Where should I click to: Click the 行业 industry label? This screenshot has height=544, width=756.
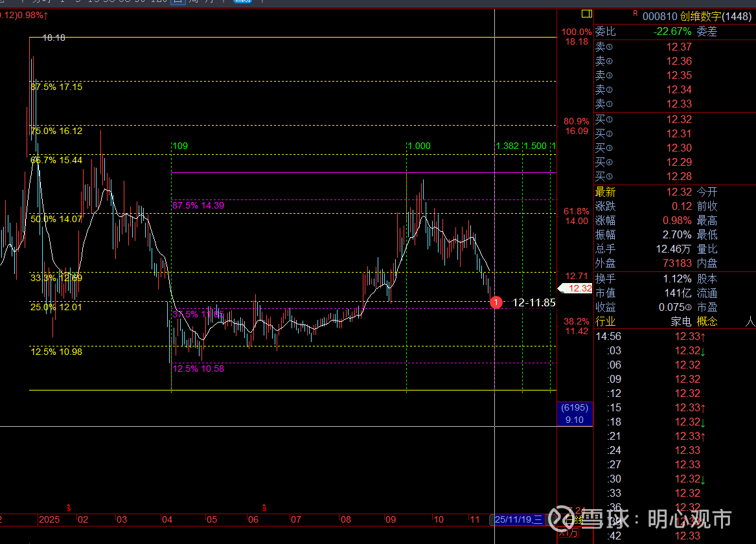click(x=605, y=321)
